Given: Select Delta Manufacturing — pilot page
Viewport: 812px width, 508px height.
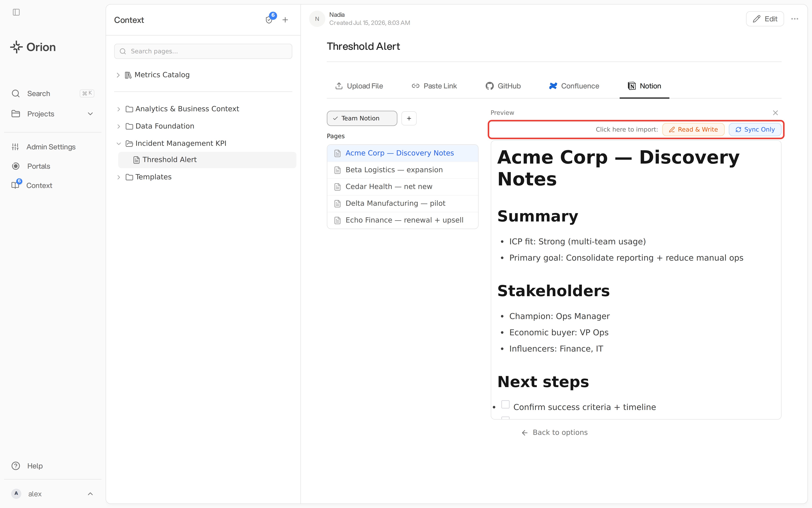Looking at the screenshot, I should point(403,204).
